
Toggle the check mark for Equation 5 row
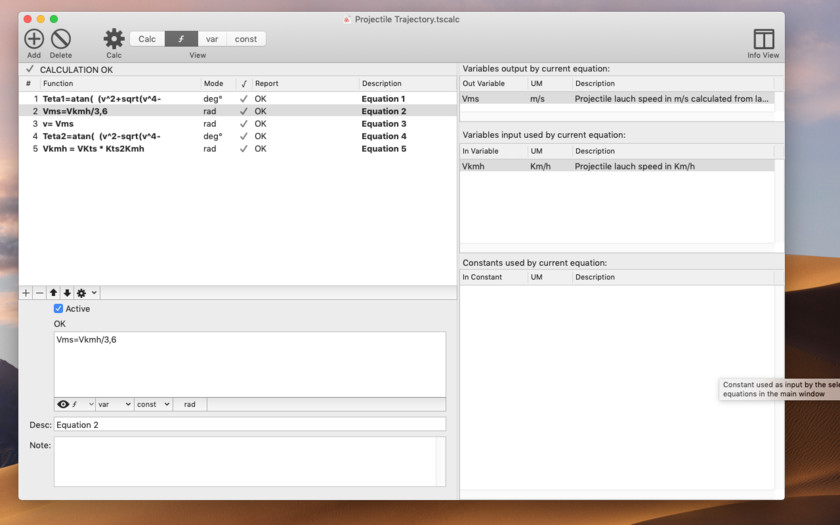[x=244, y=148]
